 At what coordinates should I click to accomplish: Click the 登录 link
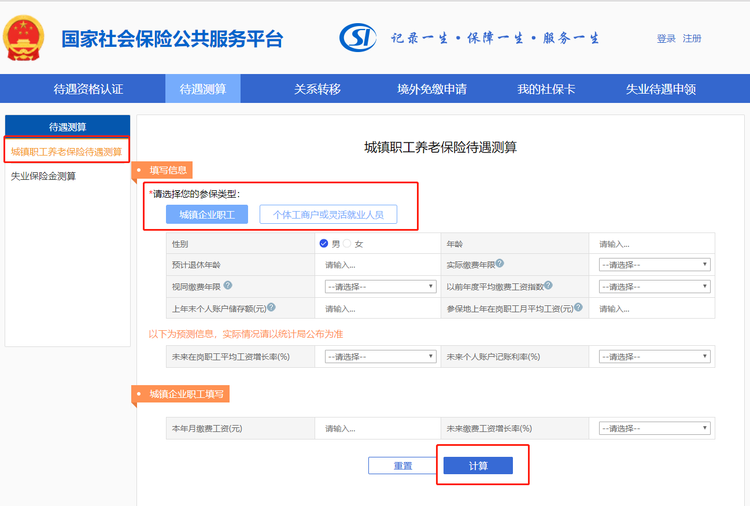coord(666,39)
